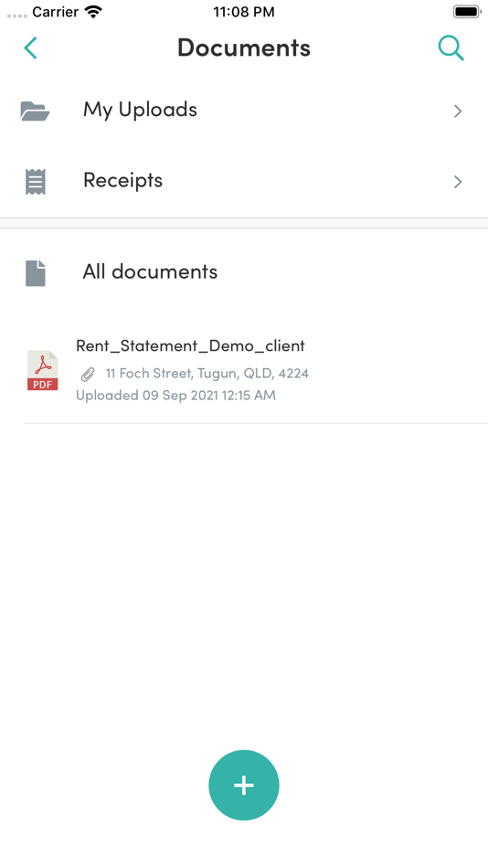488x868 pixels.
Task: Tap address 11 Foch Street, Tugun, QLD, 4224
Action: coord(207,374)
